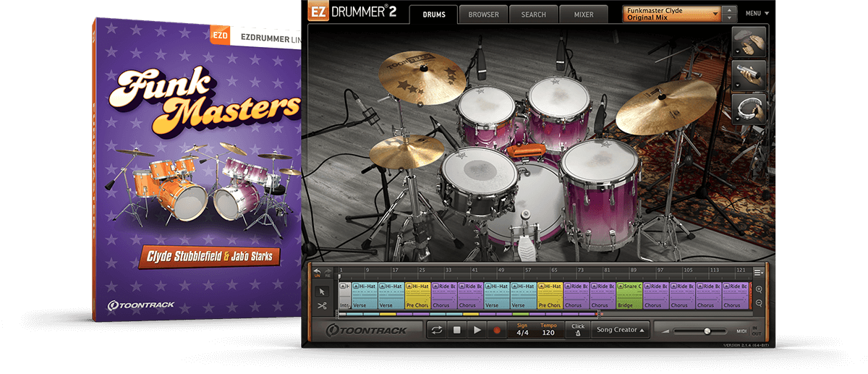Select the arrow pointer tool
The image size is (868, 374).
(x=323, y=290)
